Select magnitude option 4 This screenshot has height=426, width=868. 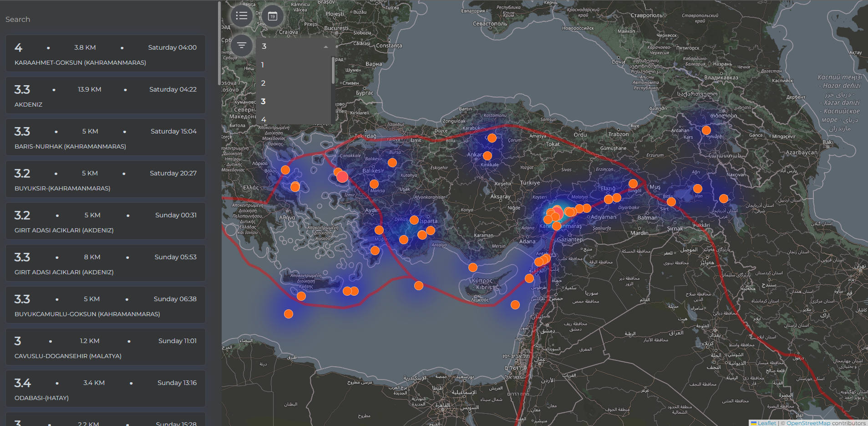[x=294, y=119]
